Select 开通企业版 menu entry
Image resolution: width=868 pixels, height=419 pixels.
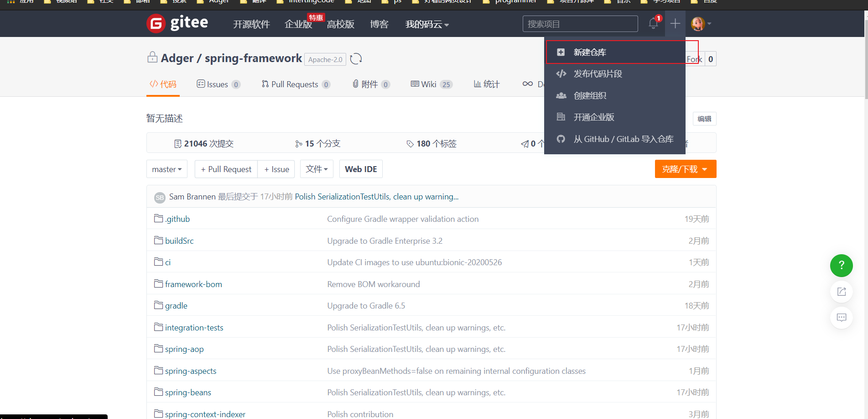[x=615, y=117]
